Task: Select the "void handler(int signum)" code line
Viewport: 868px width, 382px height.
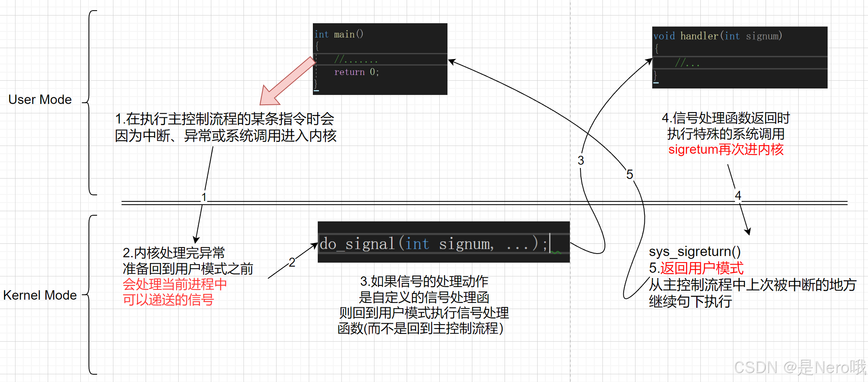Action: pyautogui.click(x=717, y=36)
